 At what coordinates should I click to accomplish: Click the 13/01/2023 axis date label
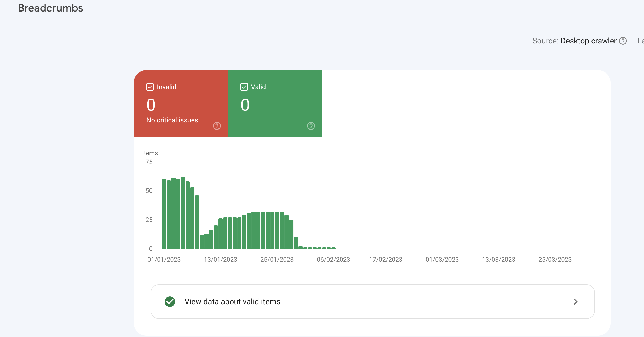[x=221, y=260]
